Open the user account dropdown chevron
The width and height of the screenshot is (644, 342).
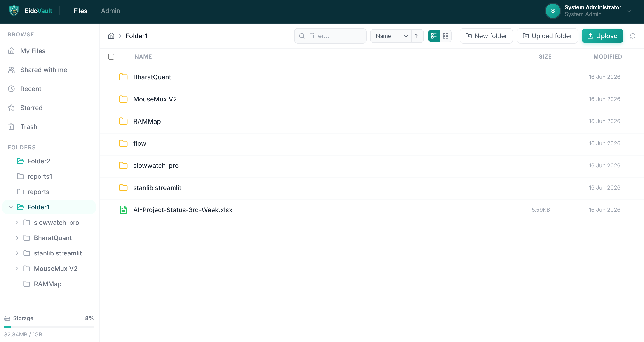coord(629,11)
